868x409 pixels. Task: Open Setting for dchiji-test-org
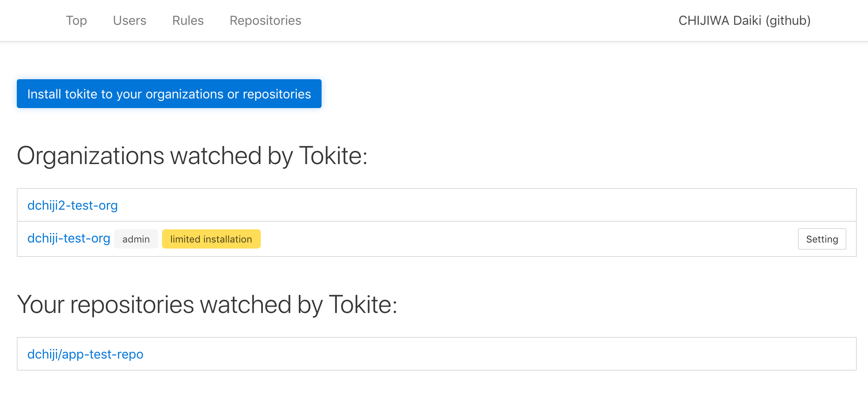(822, 239)
